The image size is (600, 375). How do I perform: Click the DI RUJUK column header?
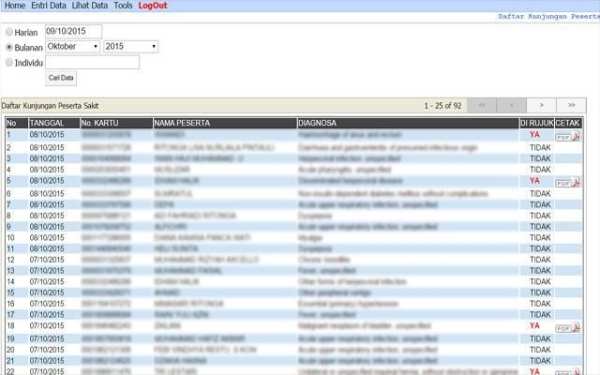click(537, 123)
